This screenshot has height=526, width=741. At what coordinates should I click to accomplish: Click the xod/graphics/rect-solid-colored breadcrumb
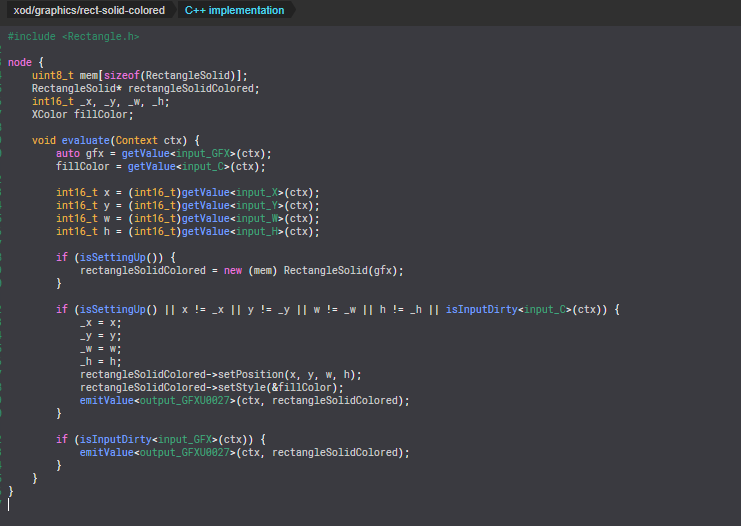click(x=89, y=10)
